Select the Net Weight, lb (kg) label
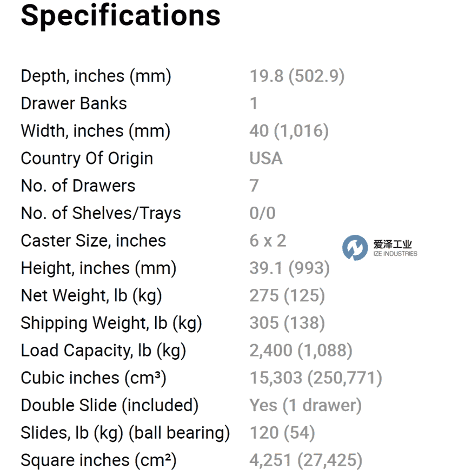The image size is (465, 476). 91,296
